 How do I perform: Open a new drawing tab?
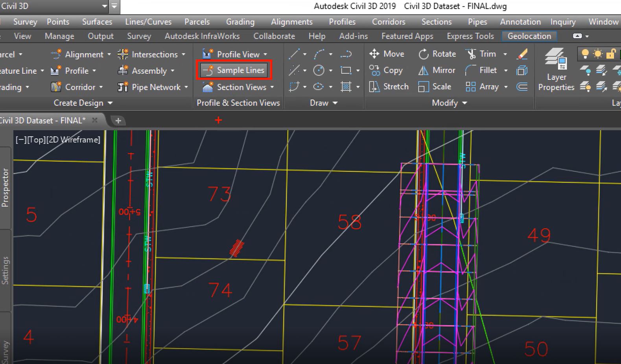point(118,121)
